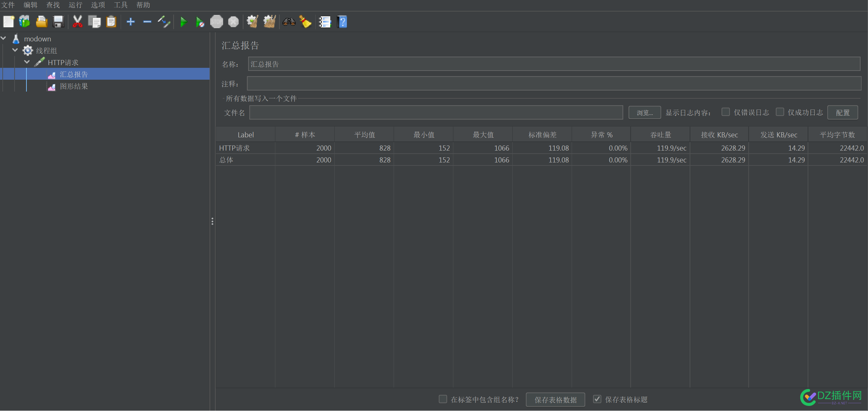This screenshot has height=411, width=868.
Task: Open the 帮助 menu
Action: point(143,5)
